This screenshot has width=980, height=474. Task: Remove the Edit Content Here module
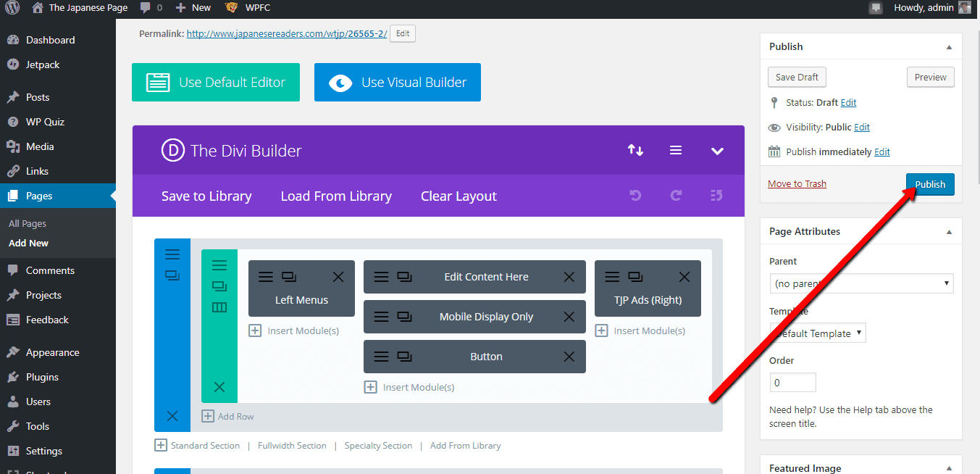569,277
